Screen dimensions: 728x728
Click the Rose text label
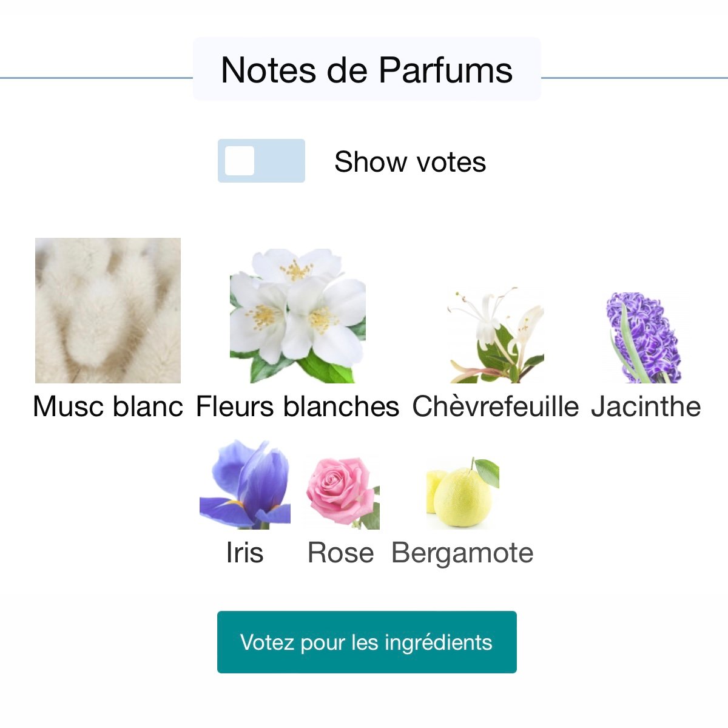click(341, 553)
